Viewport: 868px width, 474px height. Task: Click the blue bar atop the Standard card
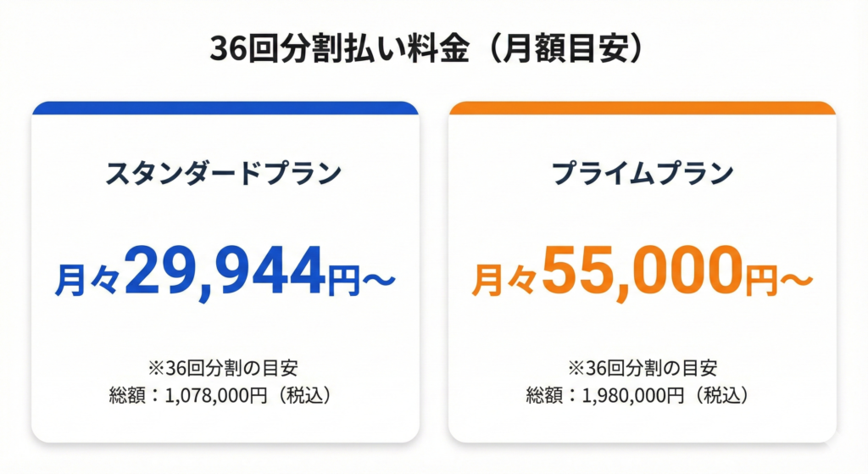[225, 108]
